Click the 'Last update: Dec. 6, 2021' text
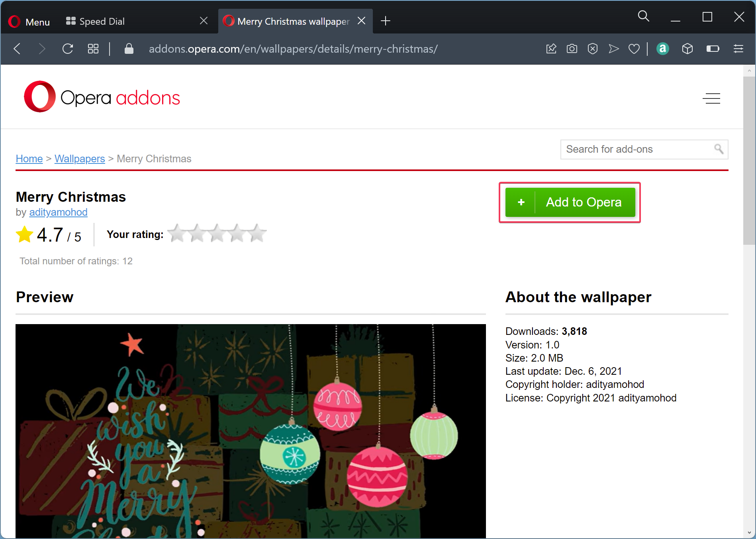This screenshot has width=756, height=539. (x=563, y=371)
